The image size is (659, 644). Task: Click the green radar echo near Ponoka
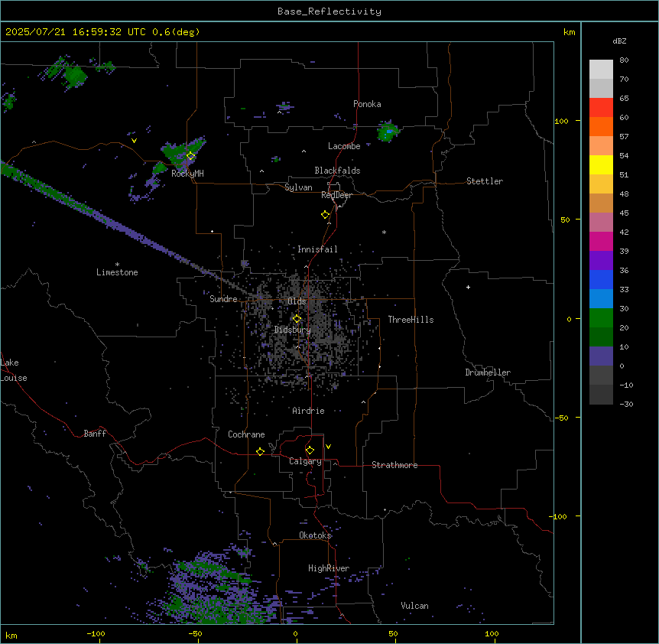click(x=388, y=132)
